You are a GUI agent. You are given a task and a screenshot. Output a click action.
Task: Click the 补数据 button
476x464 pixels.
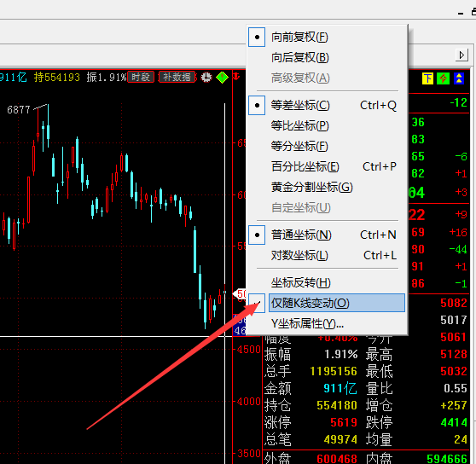[x=177, y=77]
